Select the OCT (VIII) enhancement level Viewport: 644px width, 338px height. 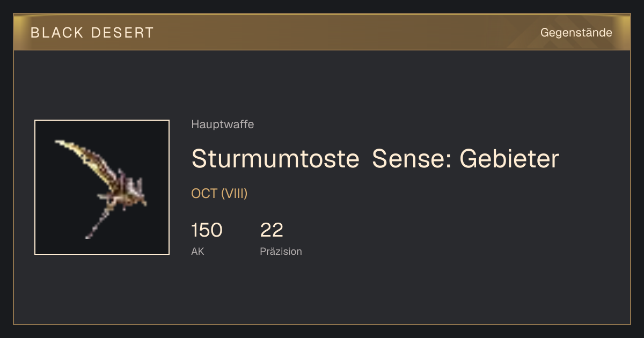pyautogui.click(x=219, y=194)
